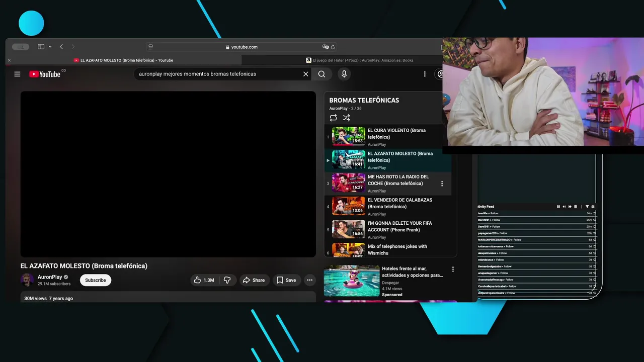Subscribe to AuronPlay
644x362 pixels.
[x=96, y=280]
